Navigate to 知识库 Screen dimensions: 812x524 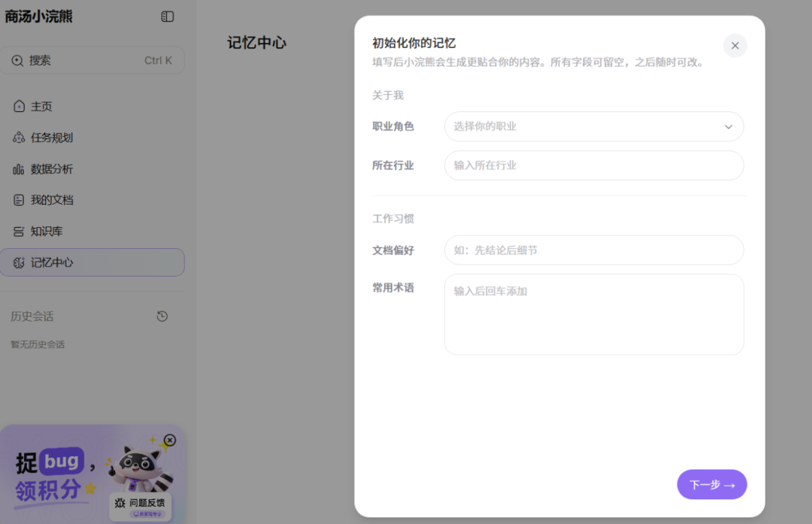click(92, 232)
